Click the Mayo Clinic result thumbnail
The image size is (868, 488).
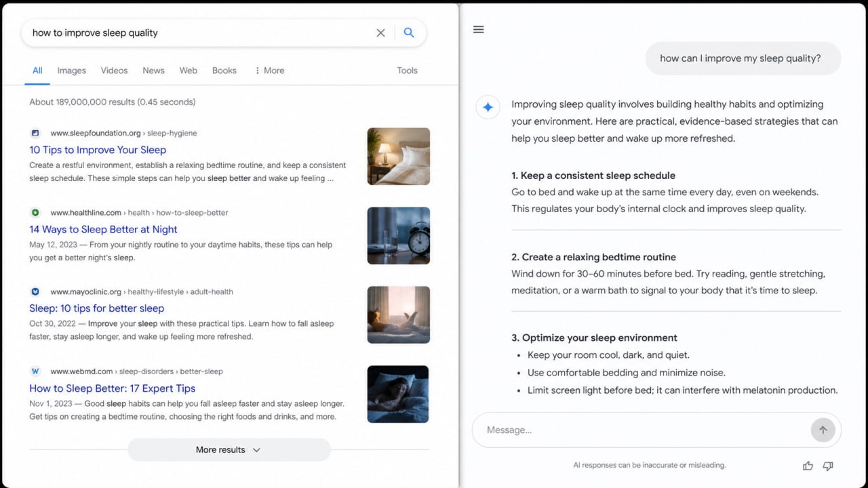399,314
